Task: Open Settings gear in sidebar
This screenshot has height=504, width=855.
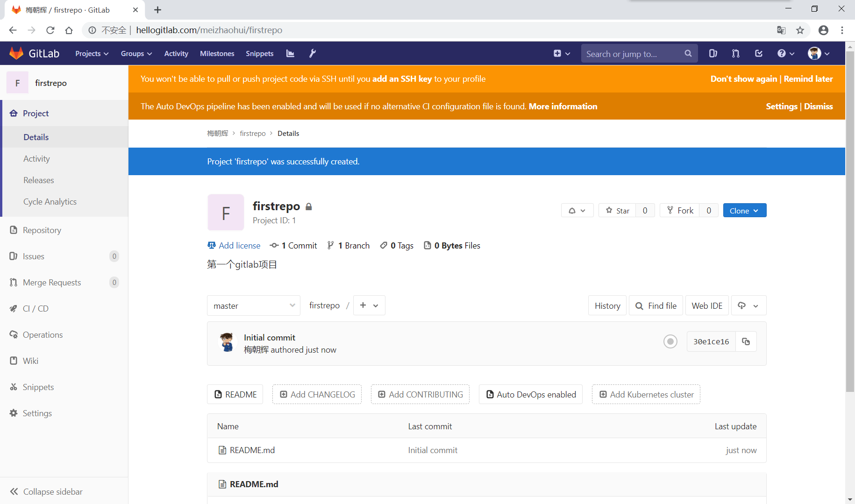Action: click(64, 413)
